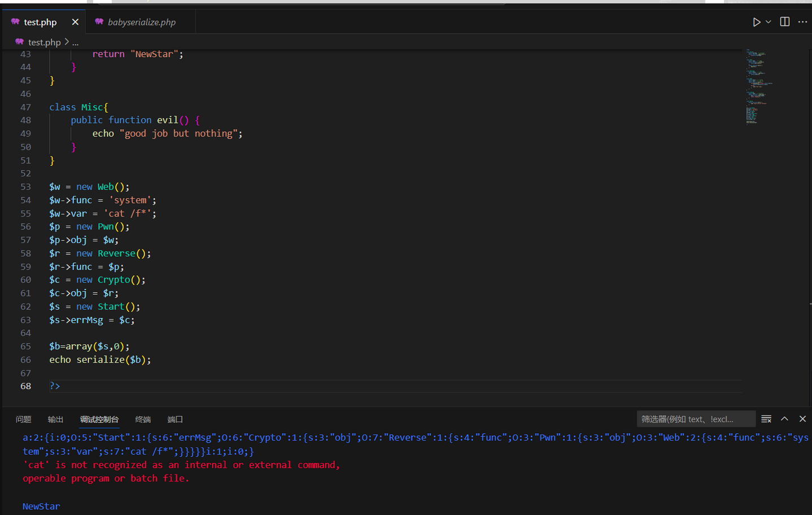Click the 'echo serialize($b);' line
Viewport: 812px width, 515px height.
100,360
